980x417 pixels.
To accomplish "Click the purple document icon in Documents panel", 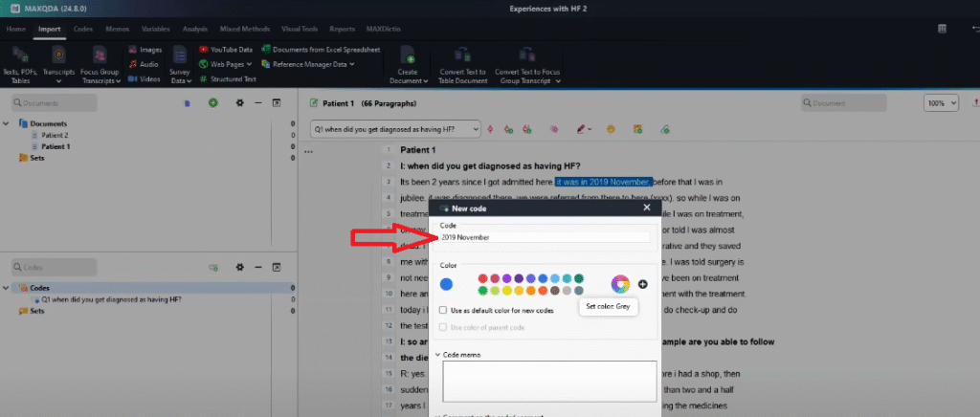I will click(x=187, y=103).
